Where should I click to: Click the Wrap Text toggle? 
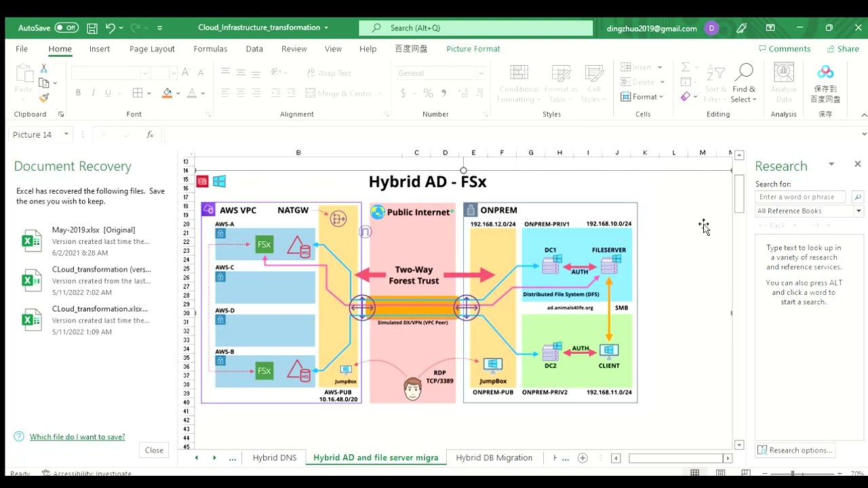tap(329, 73)
